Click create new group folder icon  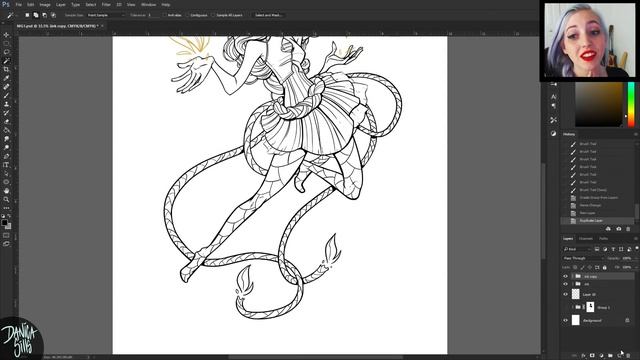coord(610,356)
